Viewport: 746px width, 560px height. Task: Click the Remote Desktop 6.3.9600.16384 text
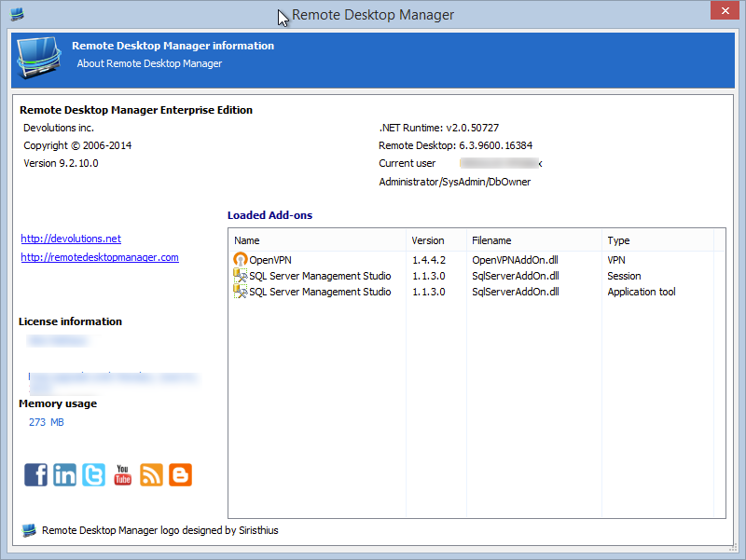455,145
